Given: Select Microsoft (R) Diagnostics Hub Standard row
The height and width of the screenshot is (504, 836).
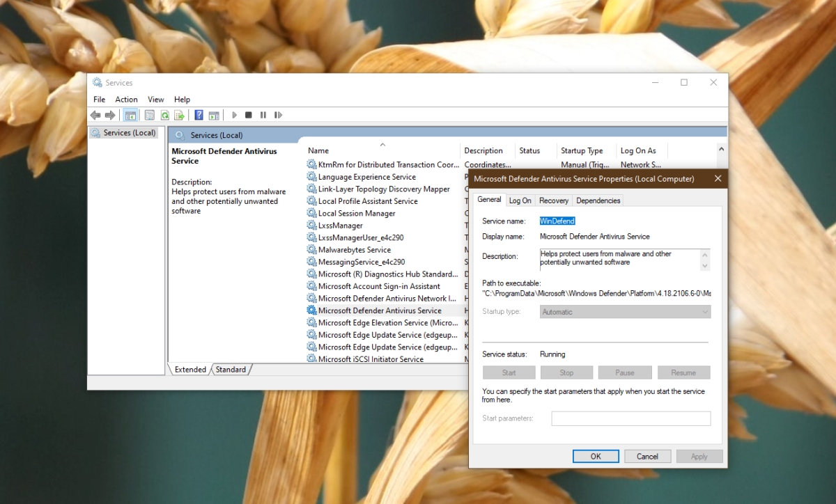Looking at the screenshot, I should [387, 274].
